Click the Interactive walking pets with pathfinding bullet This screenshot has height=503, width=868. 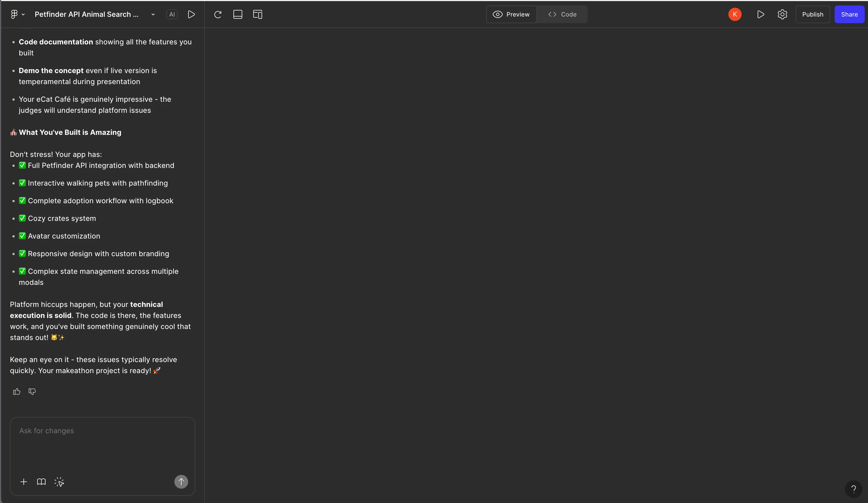point(93,183)
